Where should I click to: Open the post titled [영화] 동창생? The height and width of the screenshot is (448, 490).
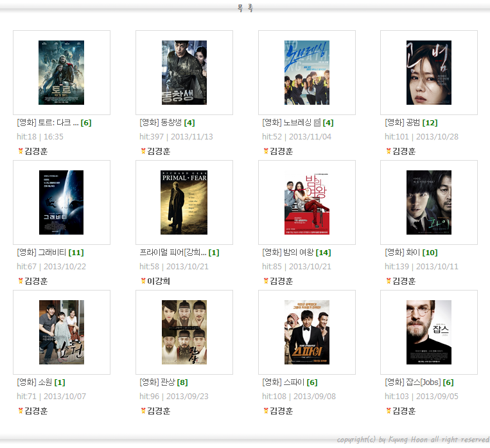[x=161, y=123]
